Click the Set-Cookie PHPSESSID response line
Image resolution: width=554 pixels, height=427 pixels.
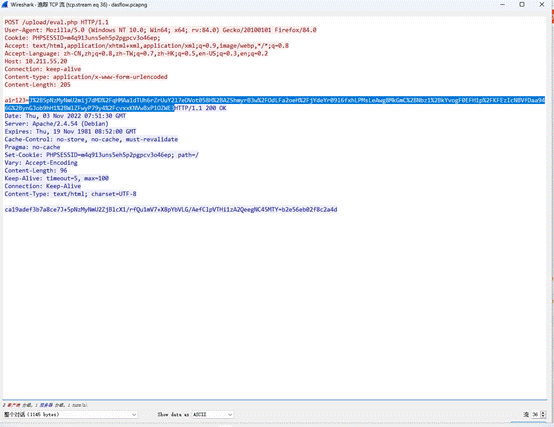[102, 155]
